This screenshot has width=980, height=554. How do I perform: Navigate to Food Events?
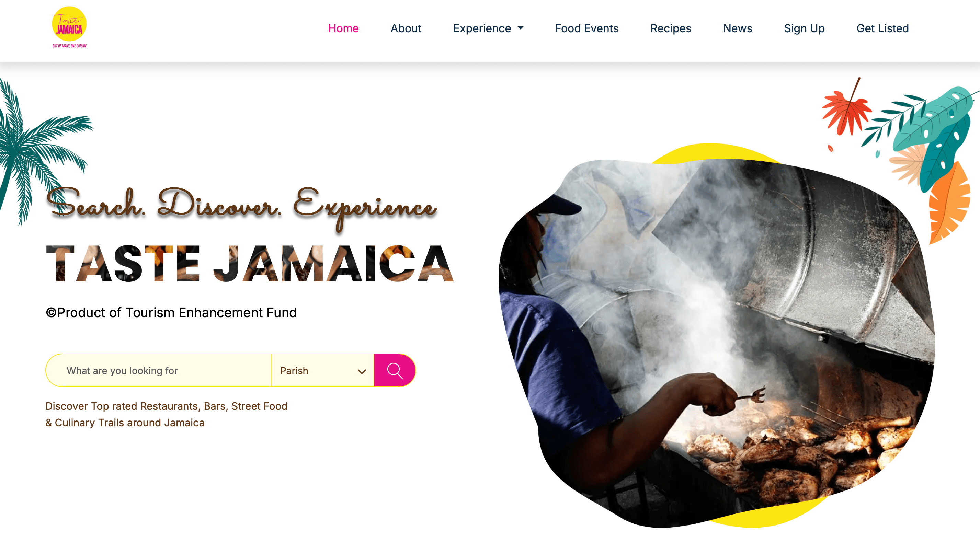point(586,28)
